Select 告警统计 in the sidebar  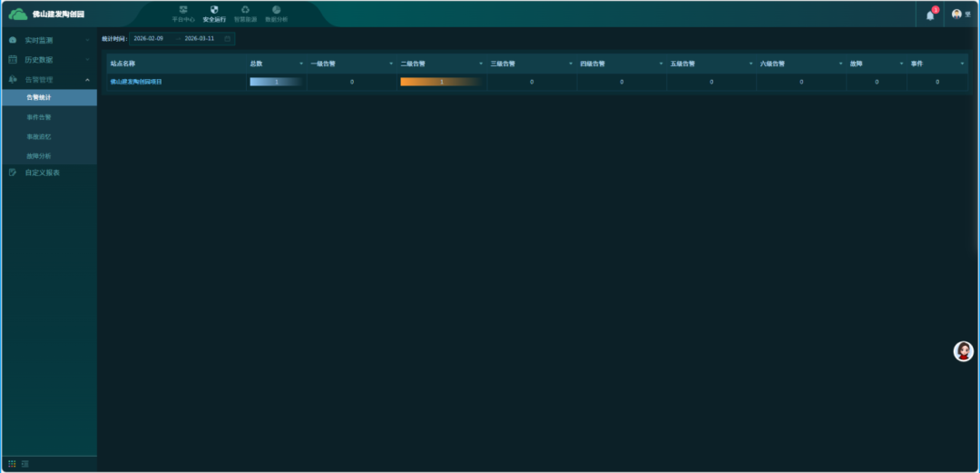coord(49,98)
